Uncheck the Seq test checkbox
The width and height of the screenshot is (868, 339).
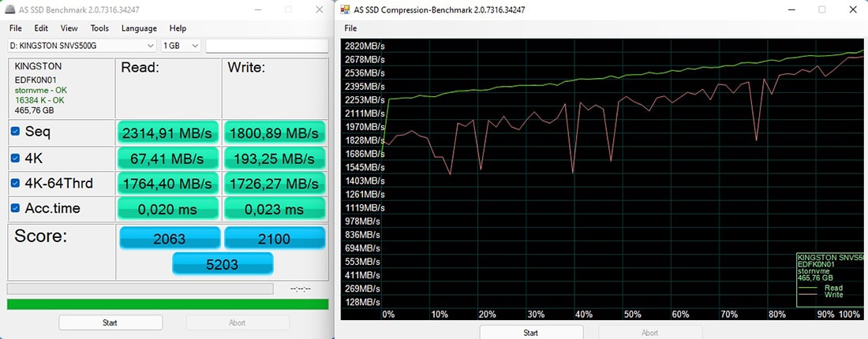click(x=15, y=132)
